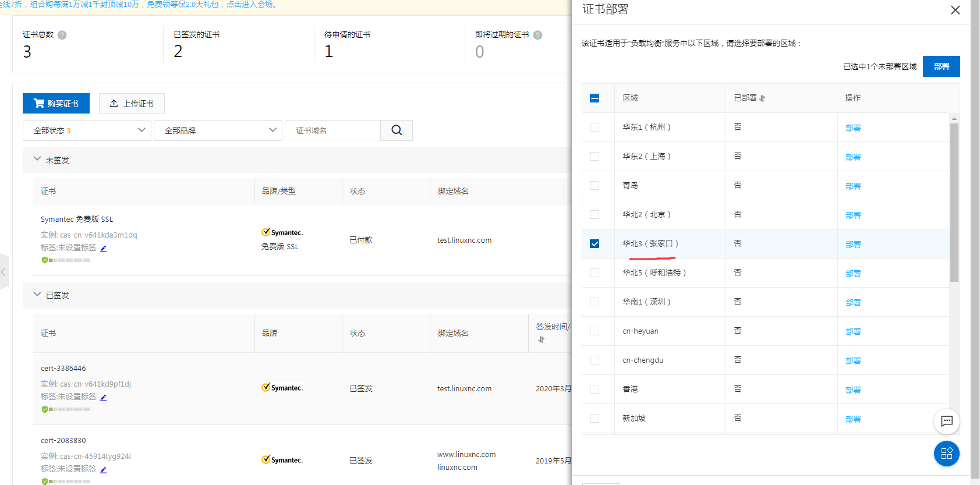Viewport: 980px width, 485px height.
Task: Click the 购买证书 button
Action: [x=56, y=103]
